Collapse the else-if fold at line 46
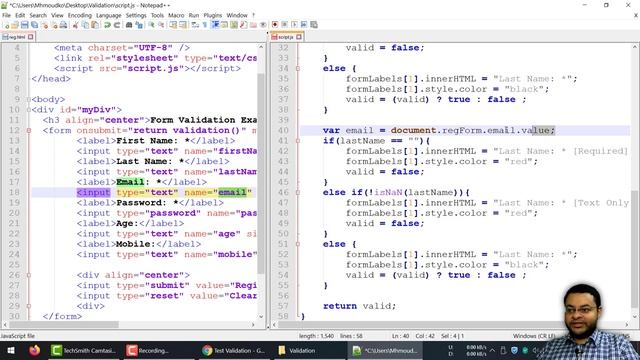Image resolution: width=640 pixels, height=360 pixels. 298,192
